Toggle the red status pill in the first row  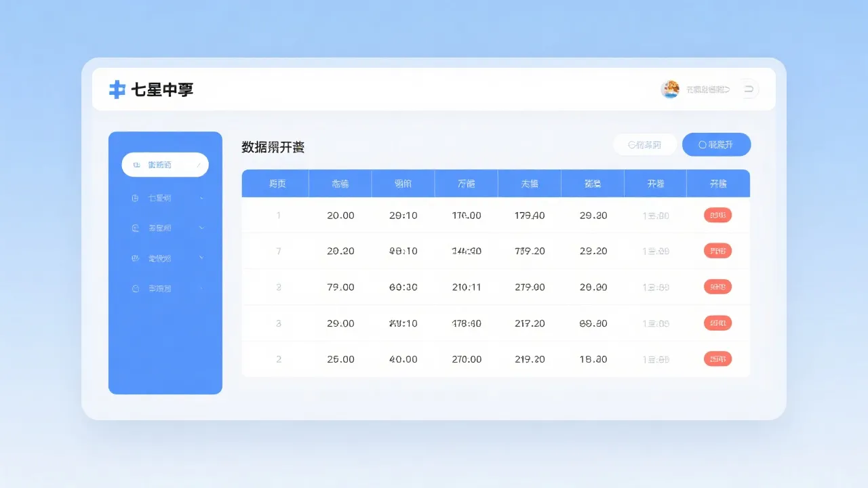coord(717,215)
